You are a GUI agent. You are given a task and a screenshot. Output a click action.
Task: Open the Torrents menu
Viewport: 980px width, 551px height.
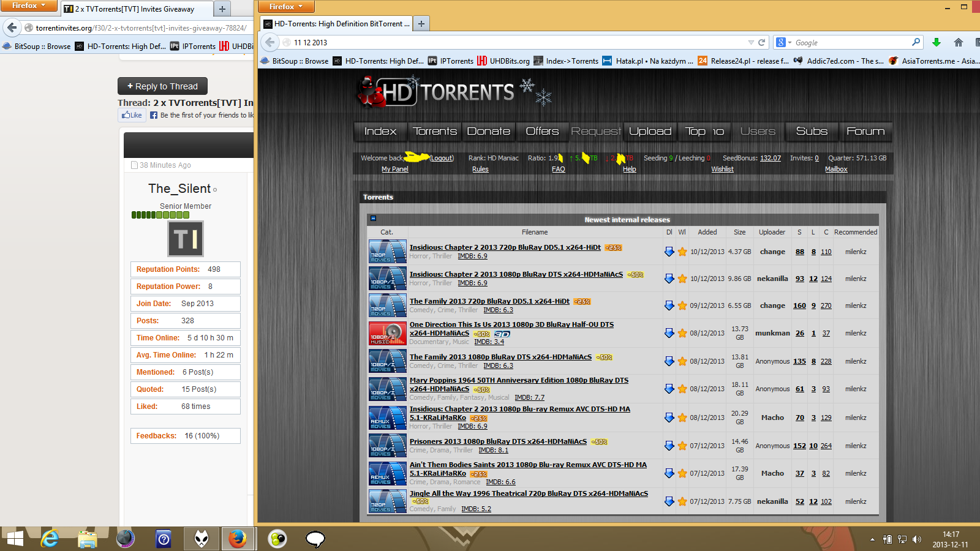point(435,131)
